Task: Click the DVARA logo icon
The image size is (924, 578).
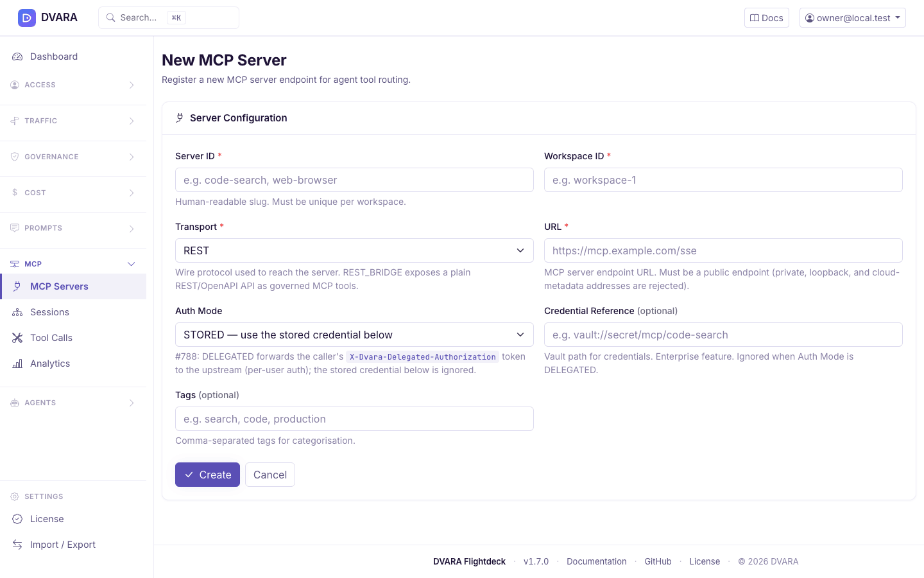Action: (27, 18)
